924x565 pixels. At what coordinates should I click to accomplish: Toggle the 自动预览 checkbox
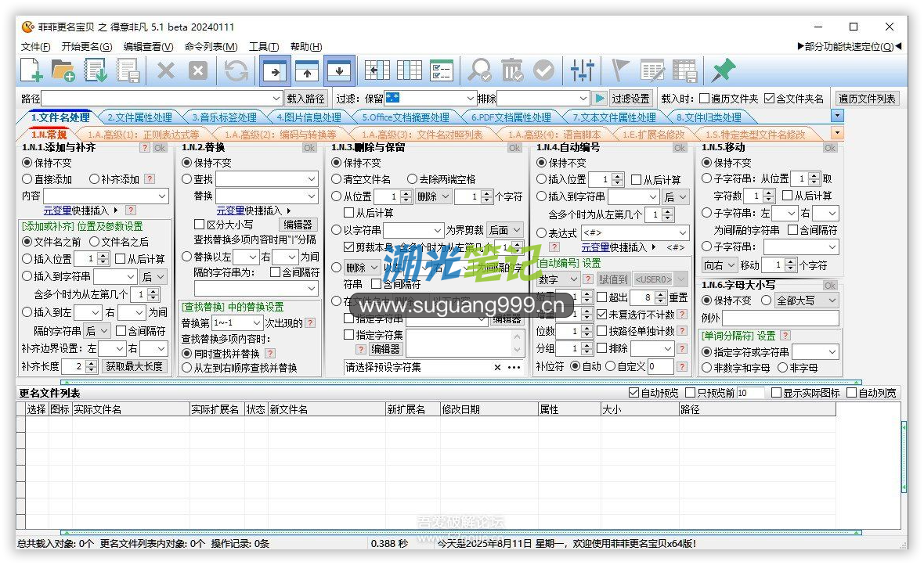(634, 393)
